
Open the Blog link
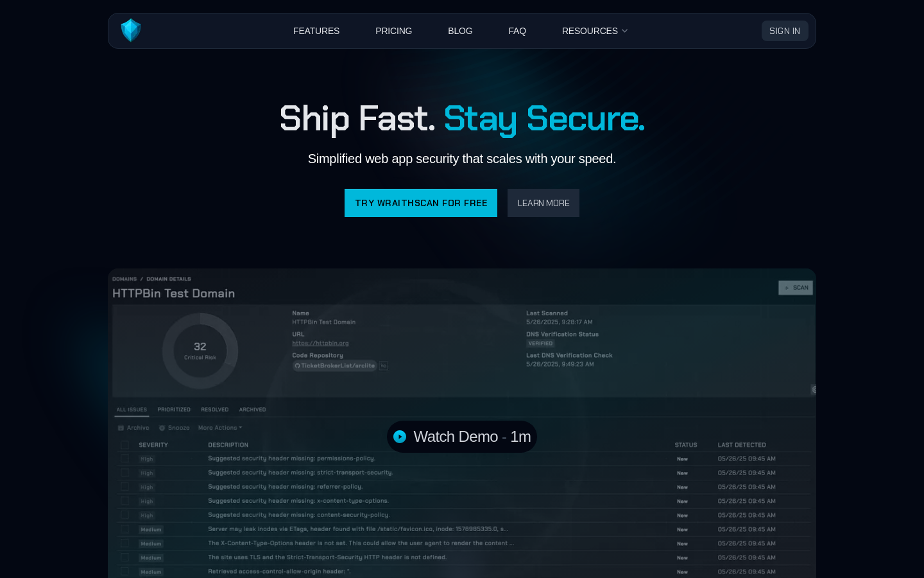(460, 31)
